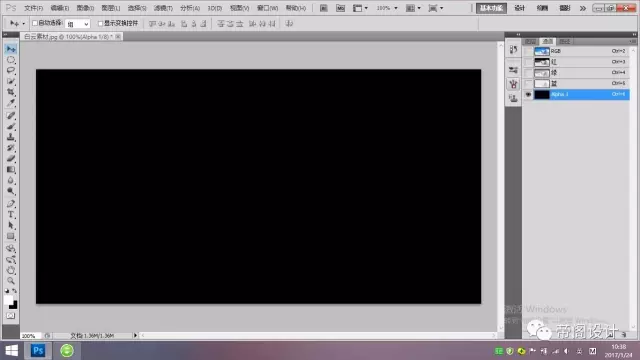Enable Show Transform Controls checkbox

click(x=100, y=23)
